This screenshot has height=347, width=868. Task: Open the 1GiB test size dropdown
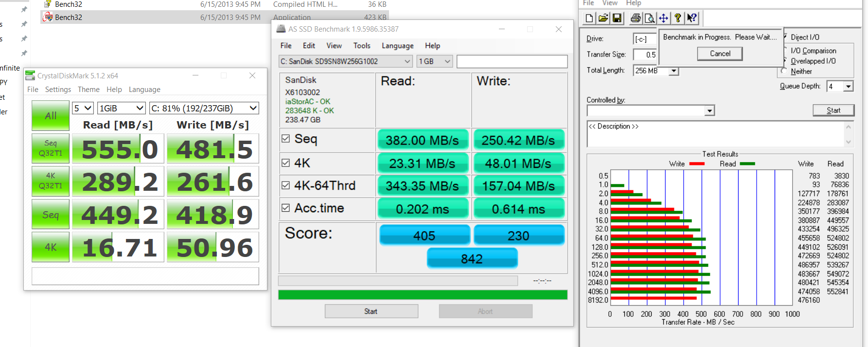click(x=121, y=108)
